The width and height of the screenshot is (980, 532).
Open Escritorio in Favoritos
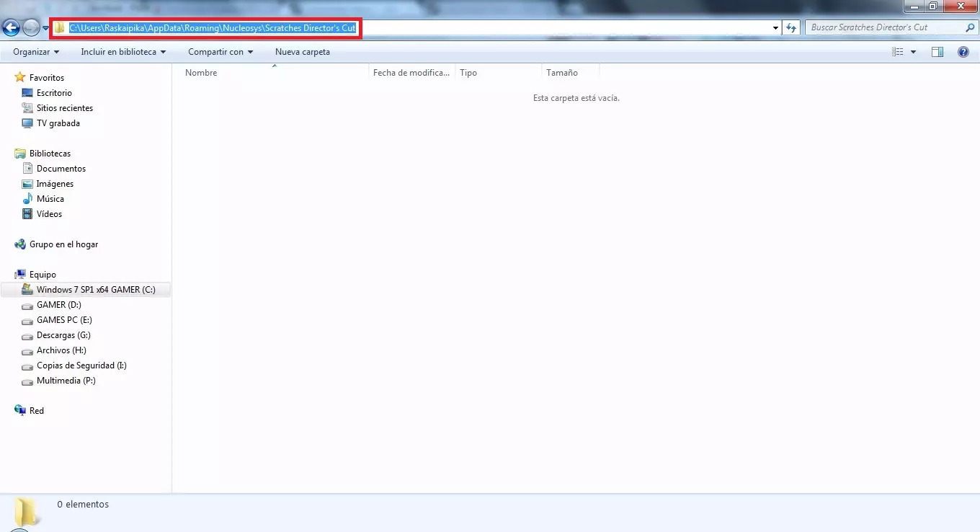point(54,93)
